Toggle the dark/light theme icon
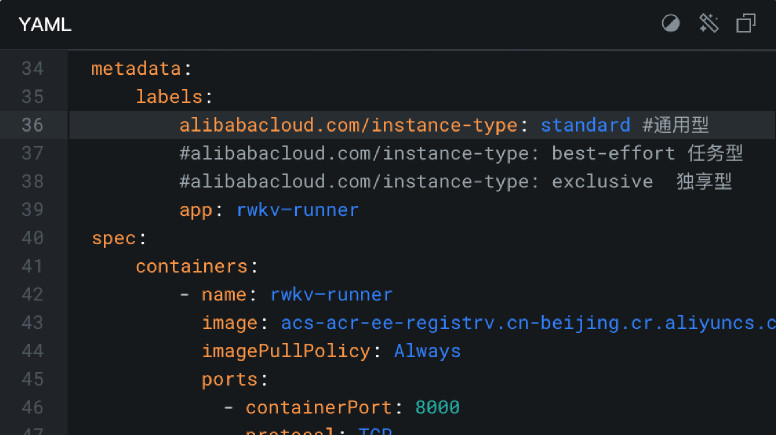The width and height of the screenshot is (776, 435). click(671, 23)
